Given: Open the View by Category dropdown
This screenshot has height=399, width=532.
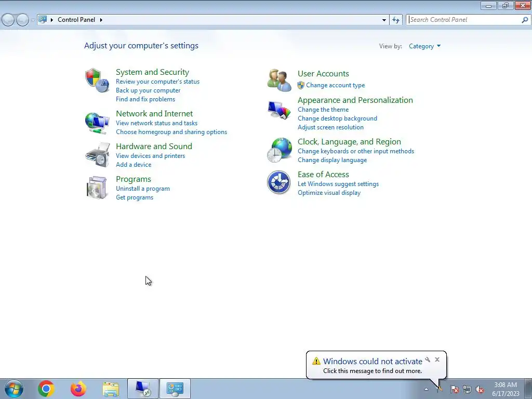Looking at the screenshot, I should pyautogui.click(x=425, y=46).
